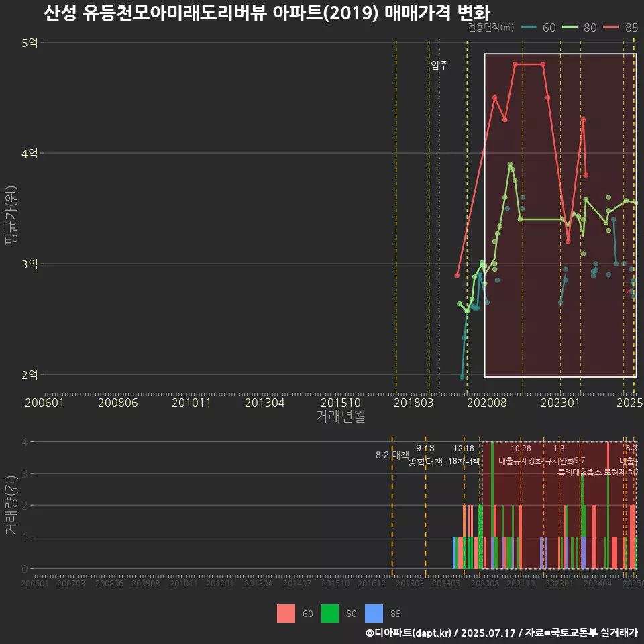
Task: Click the 1 label on the volume axis
Action: point(25,537)
